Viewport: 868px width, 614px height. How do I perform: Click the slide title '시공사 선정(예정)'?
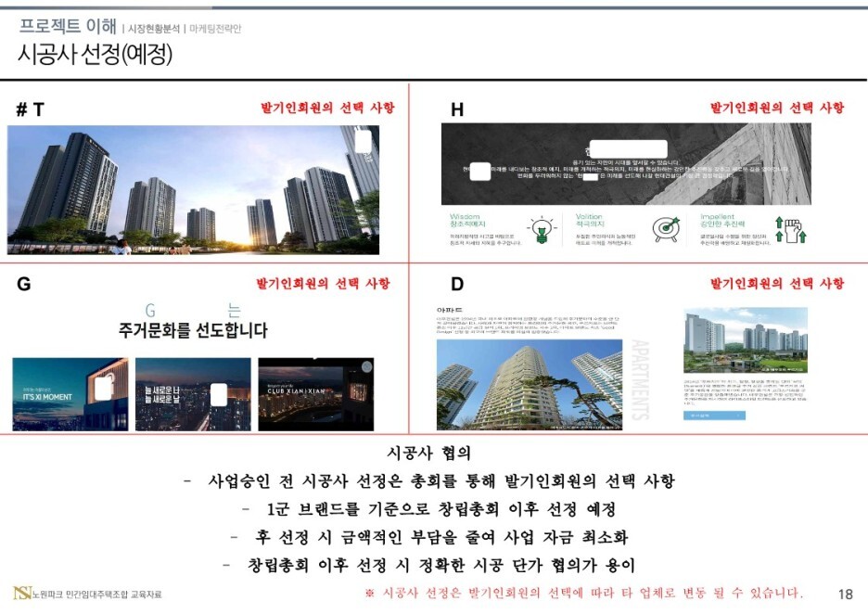tap(96, 54)
